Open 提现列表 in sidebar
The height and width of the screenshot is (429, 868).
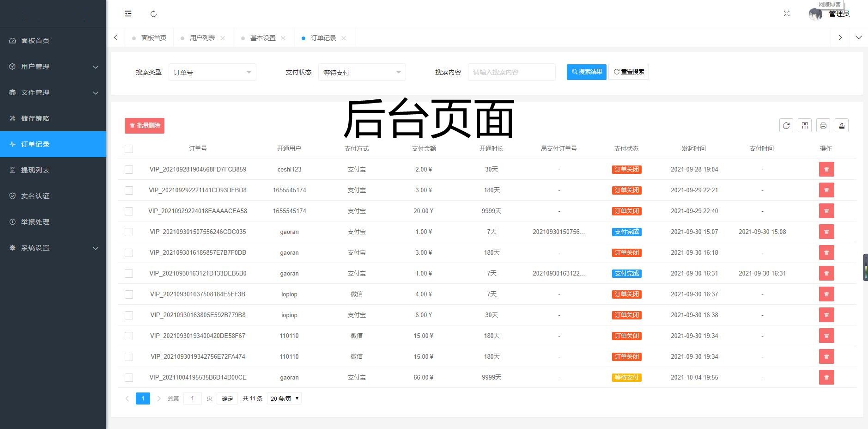coord(53,170)
